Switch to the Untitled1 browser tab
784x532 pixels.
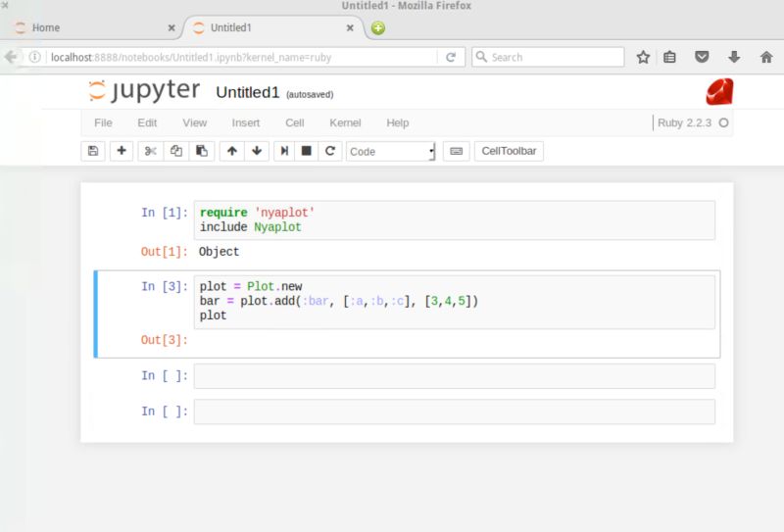tap(273, 28)
